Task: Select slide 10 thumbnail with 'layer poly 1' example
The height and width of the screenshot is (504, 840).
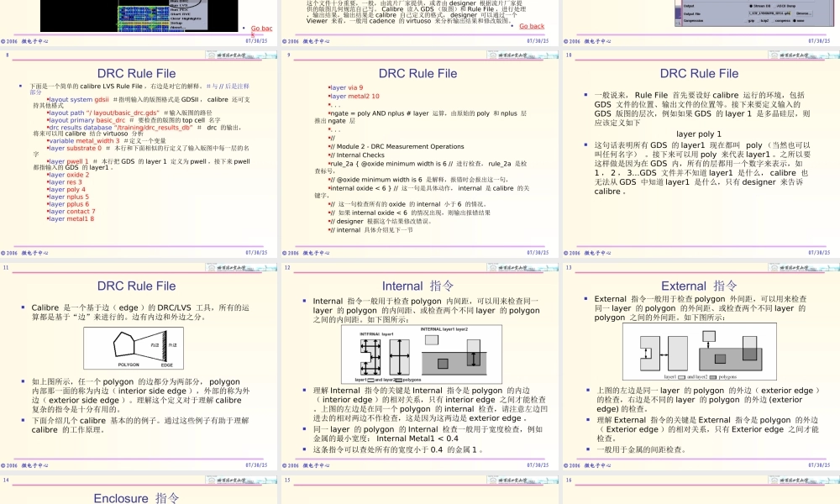Action: pos(701,153)
